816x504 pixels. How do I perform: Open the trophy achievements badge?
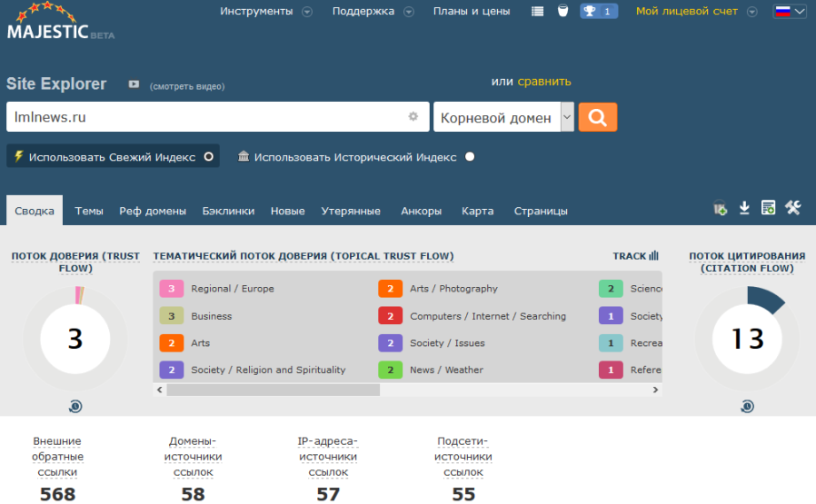(599, 11)
